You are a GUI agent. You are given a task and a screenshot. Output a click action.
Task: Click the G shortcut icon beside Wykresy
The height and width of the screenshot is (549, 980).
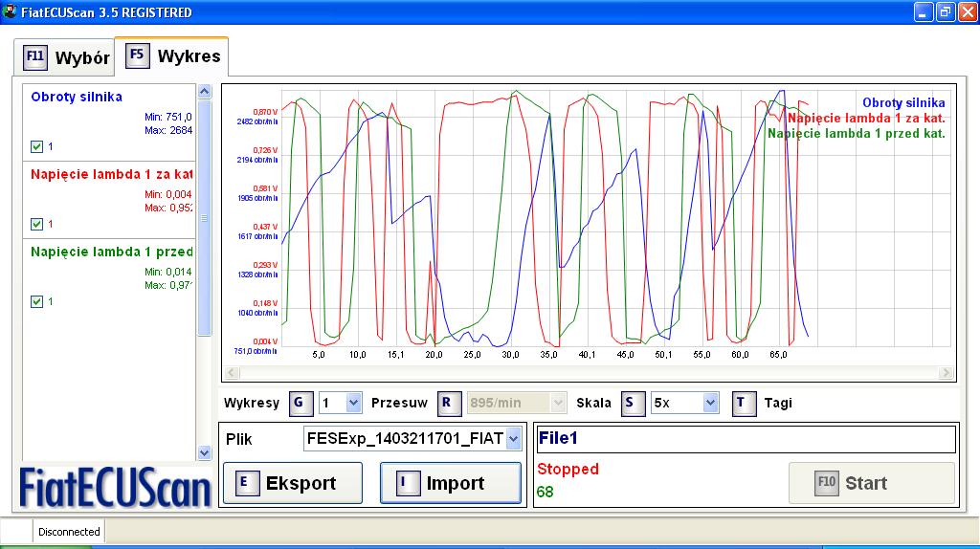click(300, 403)
